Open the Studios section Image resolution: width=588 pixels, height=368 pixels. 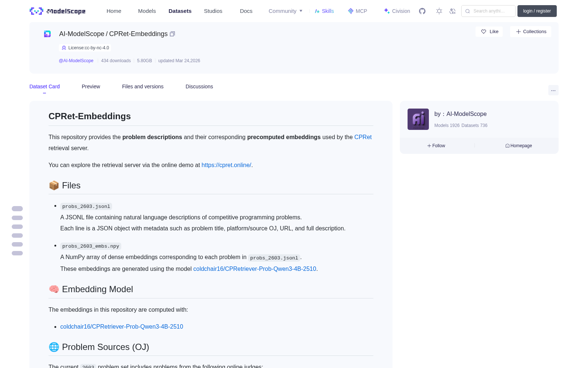[213, 11]
